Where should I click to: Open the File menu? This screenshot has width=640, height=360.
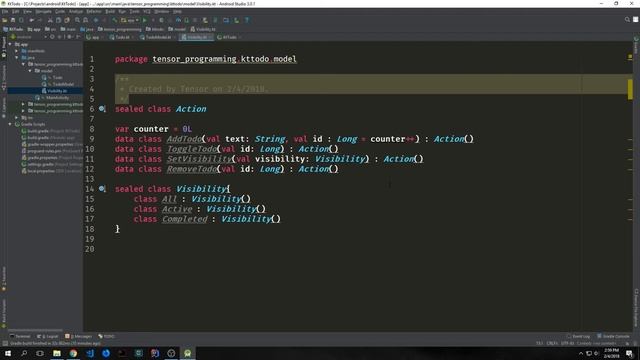point(5,11)
